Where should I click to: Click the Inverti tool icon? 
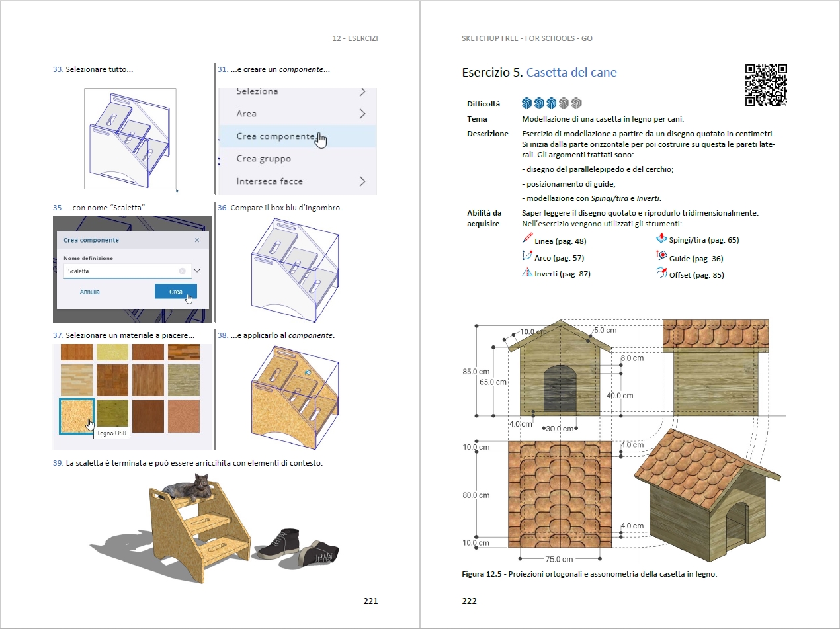pyautogui.click(x=527, y=273)
